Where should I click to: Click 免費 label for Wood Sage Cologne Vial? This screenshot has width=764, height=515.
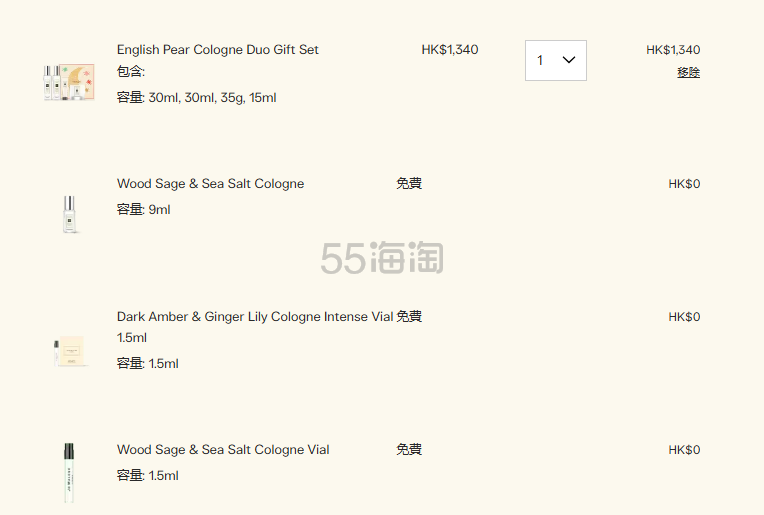pyautogui.click(x=409, y=450)
